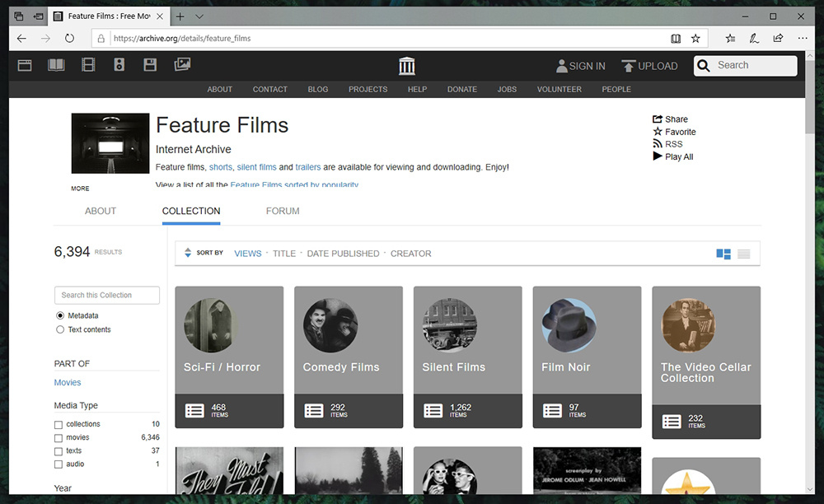824x504 pixels.
Task: Open the Silent Films collection tile
Action: 468,357
